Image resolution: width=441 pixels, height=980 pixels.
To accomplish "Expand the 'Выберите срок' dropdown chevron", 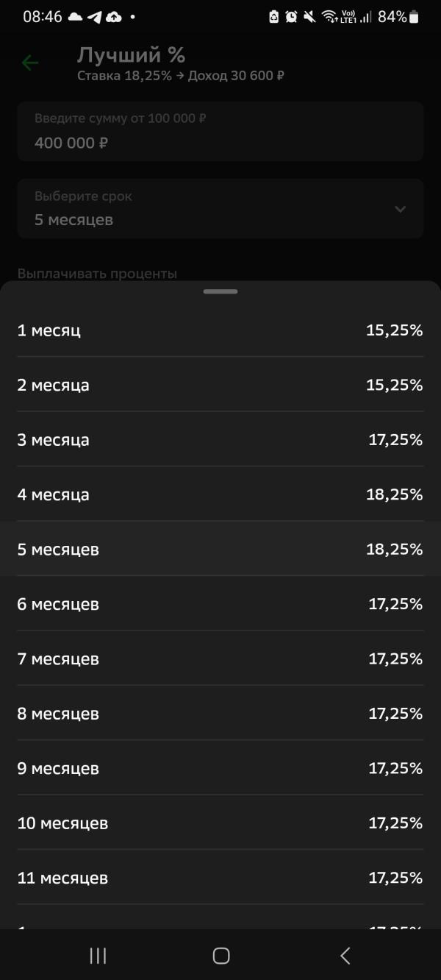I will coord(400,209).
